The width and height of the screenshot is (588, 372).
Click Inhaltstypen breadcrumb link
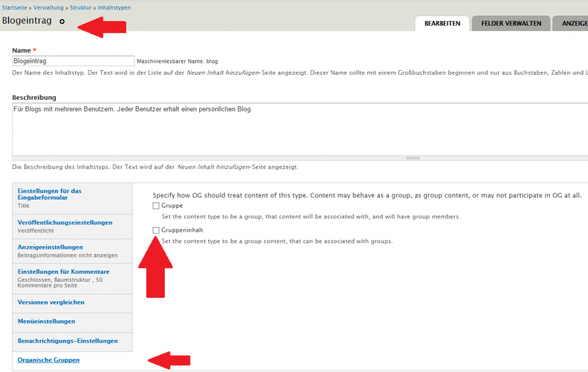tap(114, 8)
